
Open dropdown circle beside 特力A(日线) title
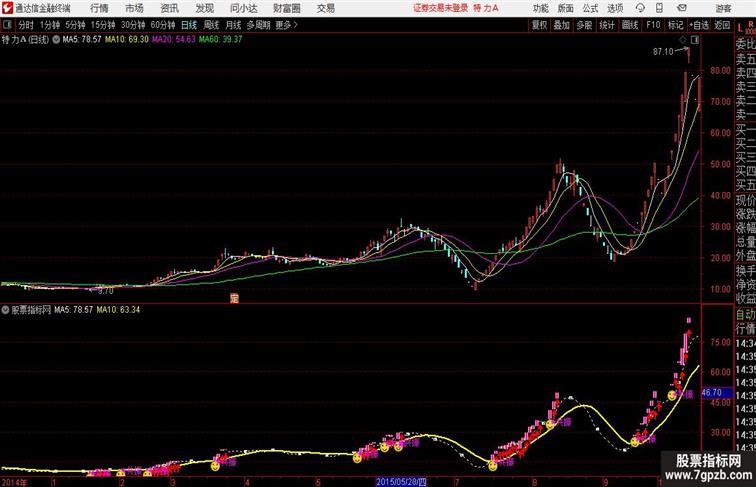coord(56,40)
